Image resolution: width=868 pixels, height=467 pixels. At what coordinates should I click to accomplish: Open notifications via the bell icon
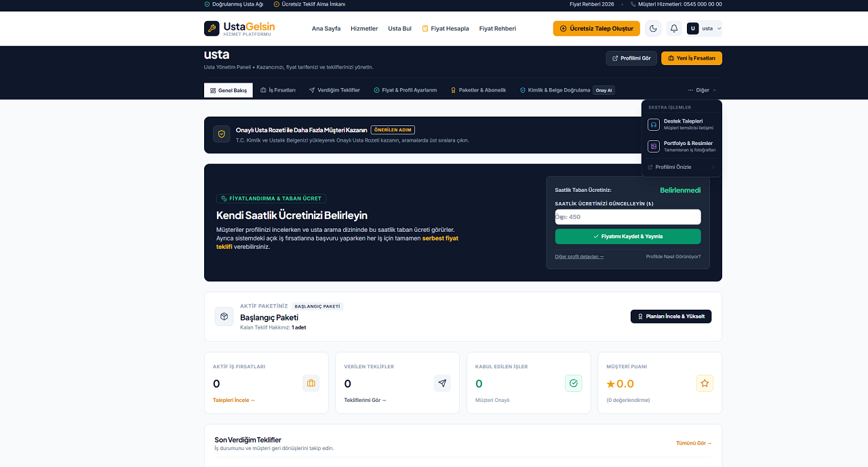(674, 28)
